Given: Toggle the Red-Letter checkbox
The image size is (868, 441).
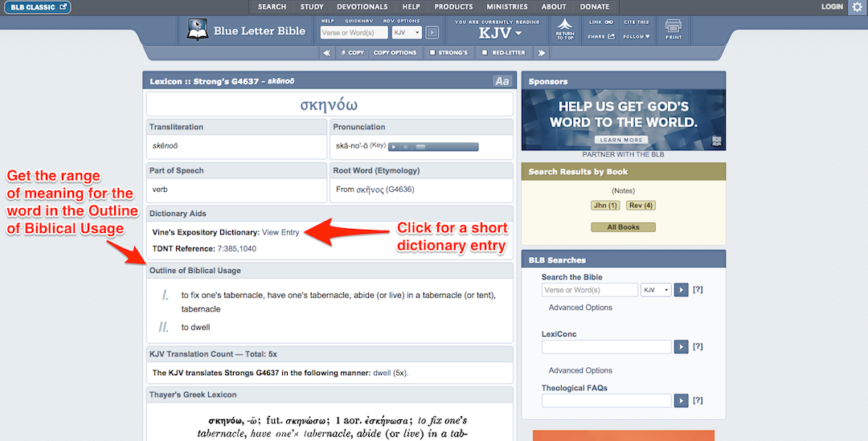Looking at the screenshot, I should coord(485,52).
